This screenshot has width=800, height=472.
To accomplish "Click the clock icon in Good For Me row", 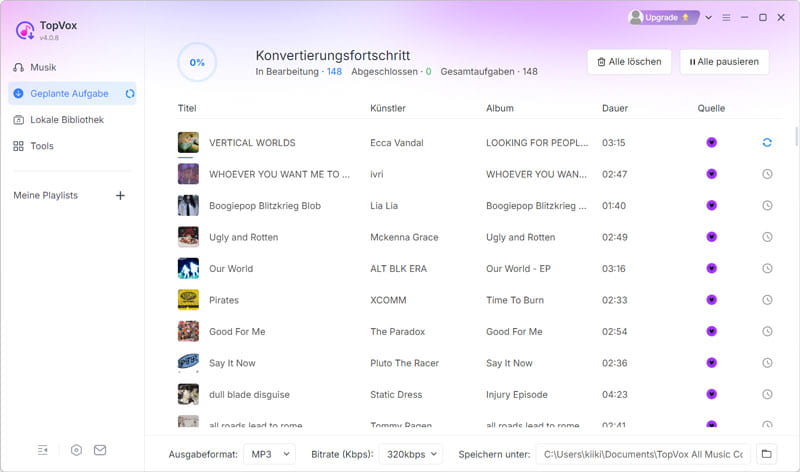I will 767,332.
